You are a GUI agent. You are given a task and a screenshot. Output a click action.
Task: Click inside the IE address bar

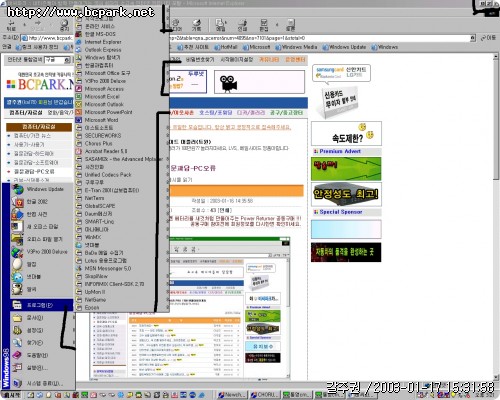pyautogui.click(x=247, y=38)
